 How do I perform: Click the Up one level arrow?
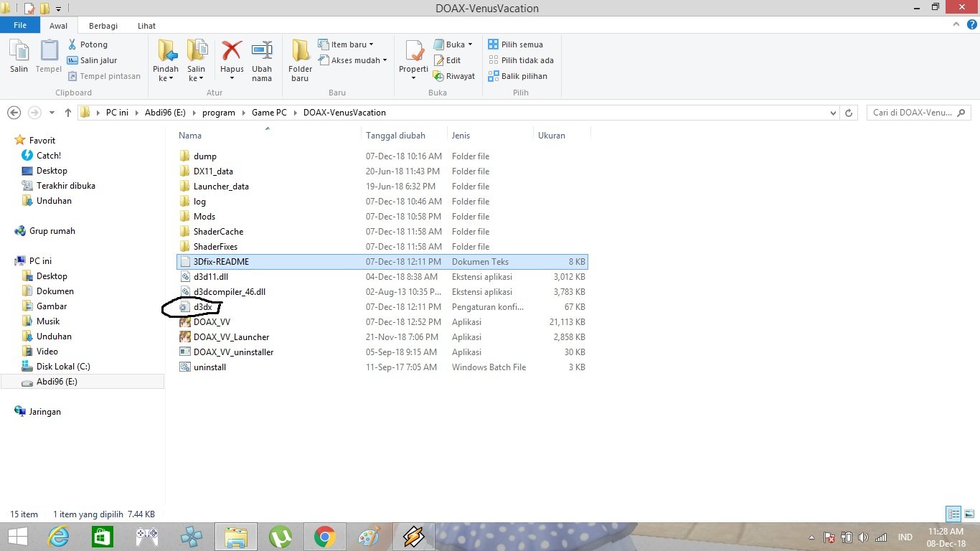[68, 113]
